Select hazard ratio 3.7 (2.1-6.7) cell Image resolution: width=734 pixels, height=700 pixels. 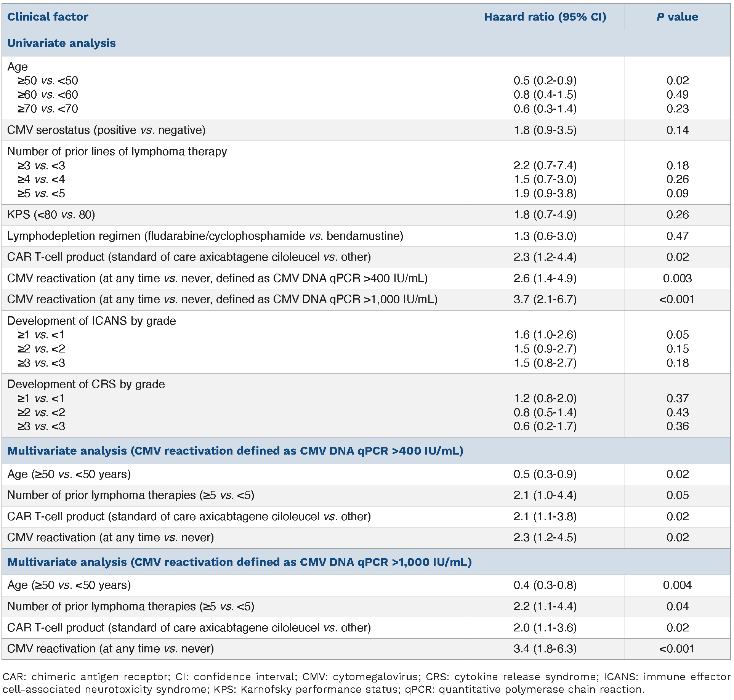(545, 300)
